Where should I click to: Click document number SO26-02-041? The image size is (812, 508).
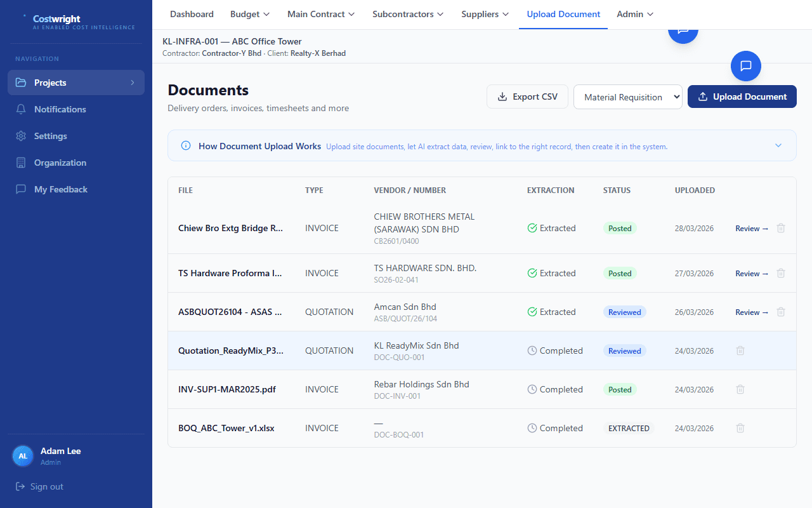396,280
